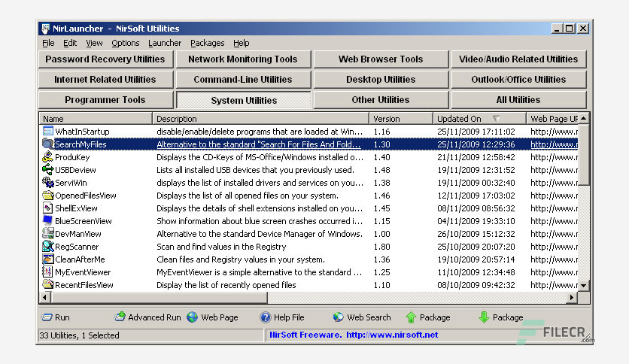This screenshot has width=629, height=364.
Task: Go to next Package with down arrow
Action: [x=484, y=317]
